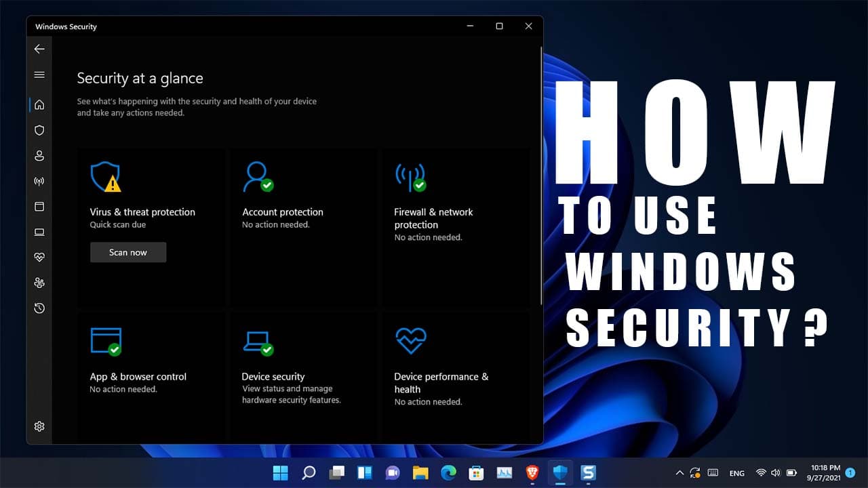Open the Windows Start menu
The width and height of the screenshot is (868, 488).
[x=280, y=472]
